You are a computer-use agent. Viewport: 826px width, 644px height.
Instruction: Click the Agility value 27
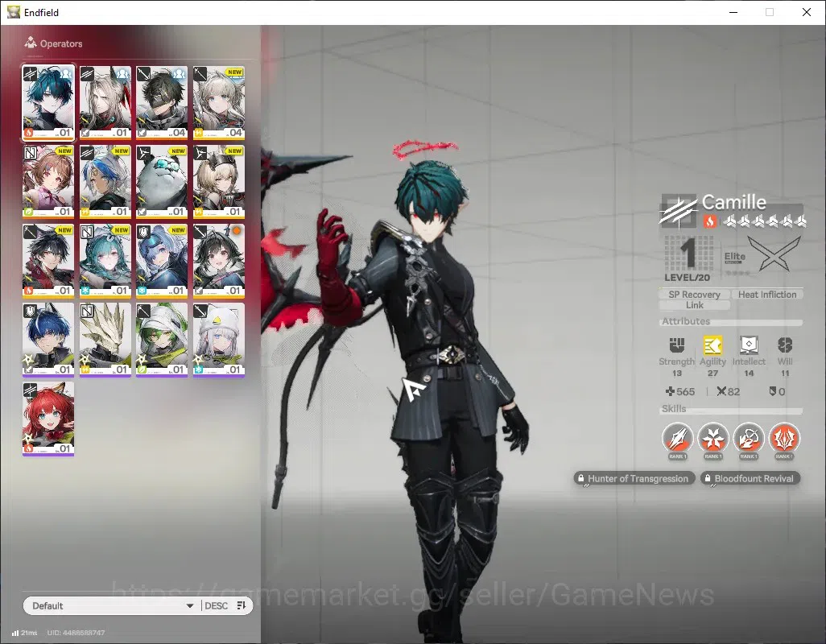pos(712,374)
